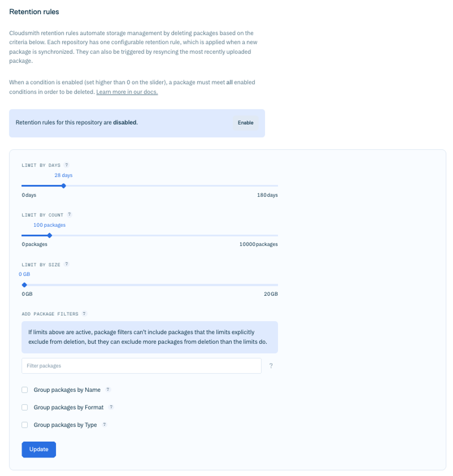
Task: Select the Limit by Size slider handle
Action: click(x=24, y=285)
